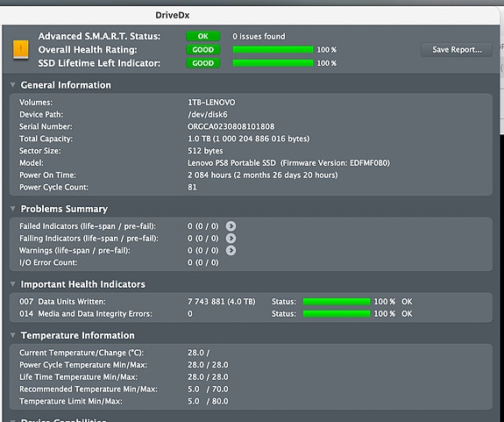Click the '014 Media and Data Integrity Errors' label
This screenshot has width=504, height=422.
coord(86,313)
